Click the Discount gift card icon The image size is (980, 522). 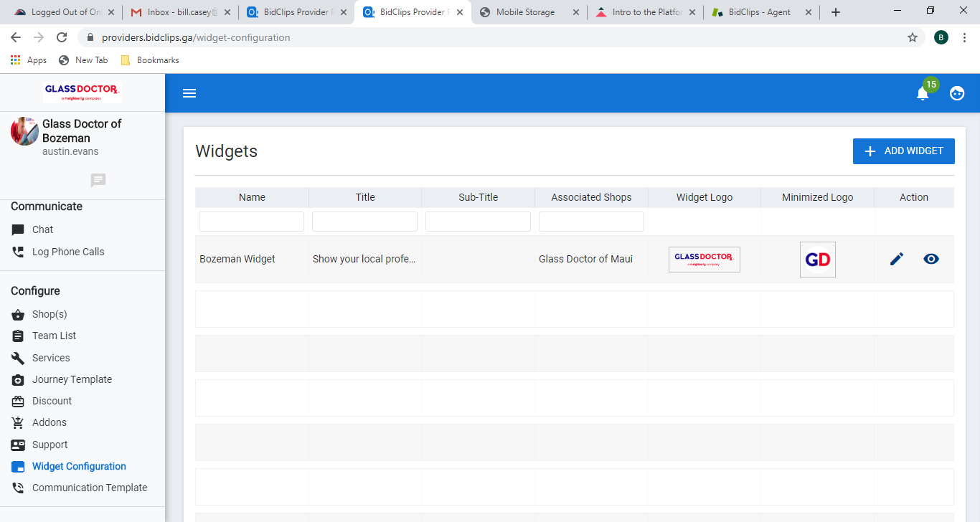pyautogui.click(x=18, y=402)
